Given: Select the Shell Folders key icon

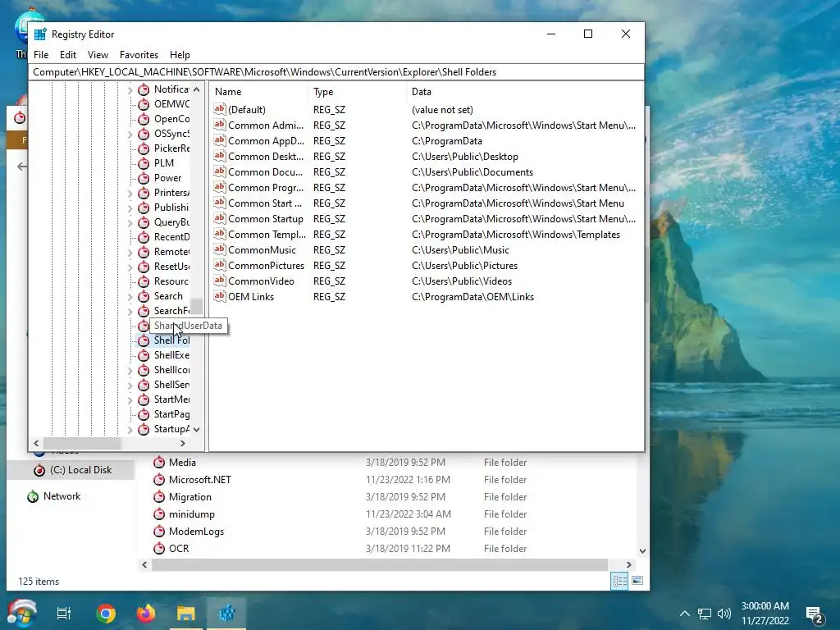Looking at the screenshot, I should tap(144, 340).
